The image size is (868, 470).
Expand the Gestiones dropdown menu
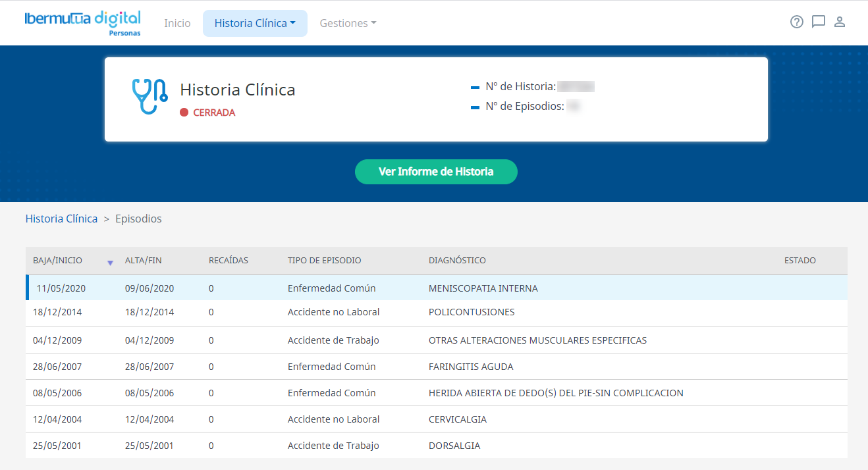(x=348, y=23)
